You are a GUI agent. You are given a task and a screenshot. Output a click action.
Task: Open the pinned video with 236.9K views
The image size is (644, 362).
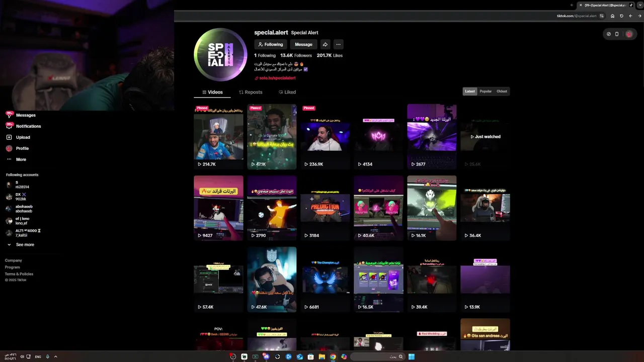tap(325, 136)
